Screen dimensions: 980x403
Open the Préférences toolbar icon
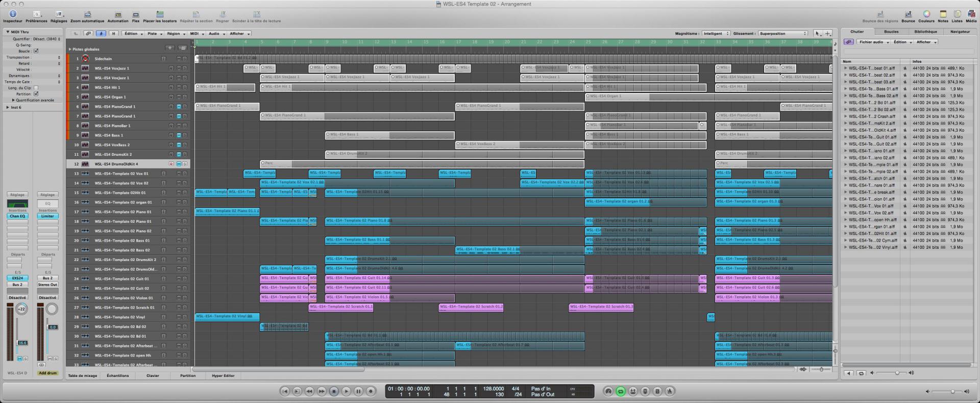click(37, 14)
